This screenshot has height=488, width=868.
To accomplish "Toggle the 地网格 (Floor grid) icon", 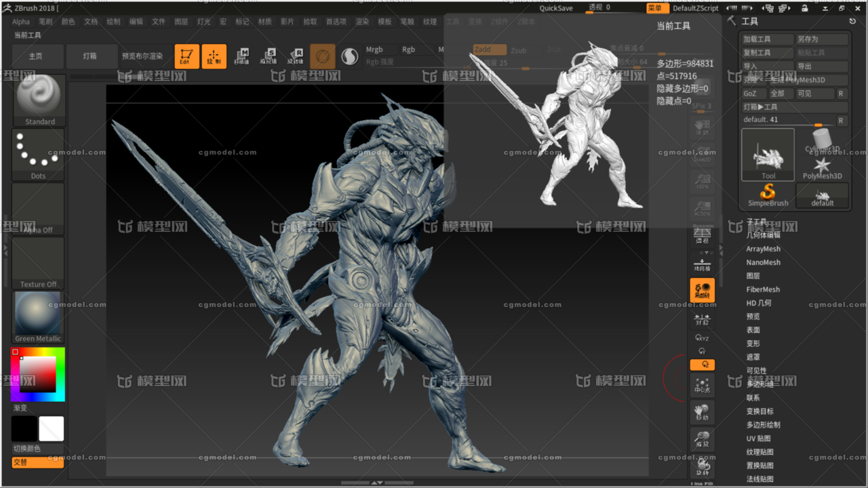I will (x=702, y=263).
